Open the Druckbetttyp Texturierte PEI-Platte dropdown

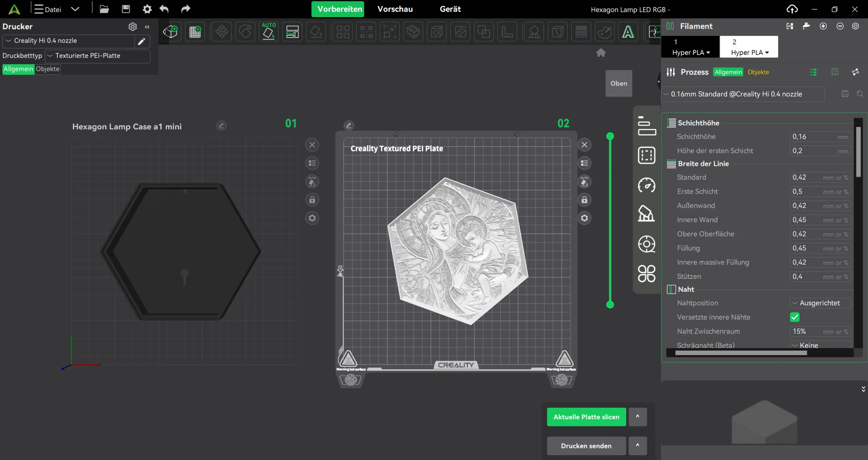(x=98, y=56)
